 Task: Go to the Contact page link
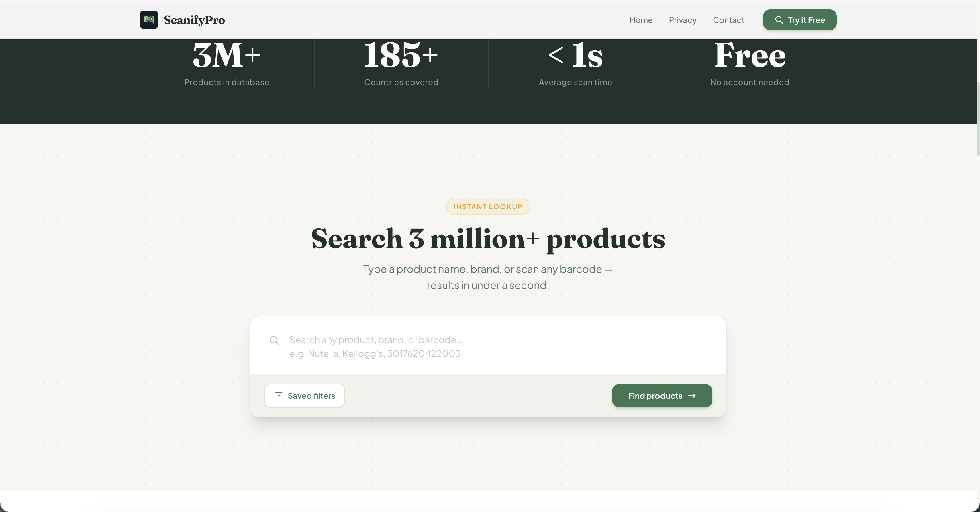pos(728,20)
